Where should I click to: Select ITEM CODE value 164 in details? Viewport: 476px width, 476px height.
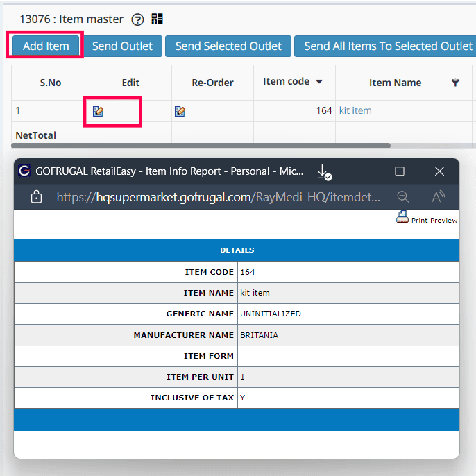tap(248, 272)
